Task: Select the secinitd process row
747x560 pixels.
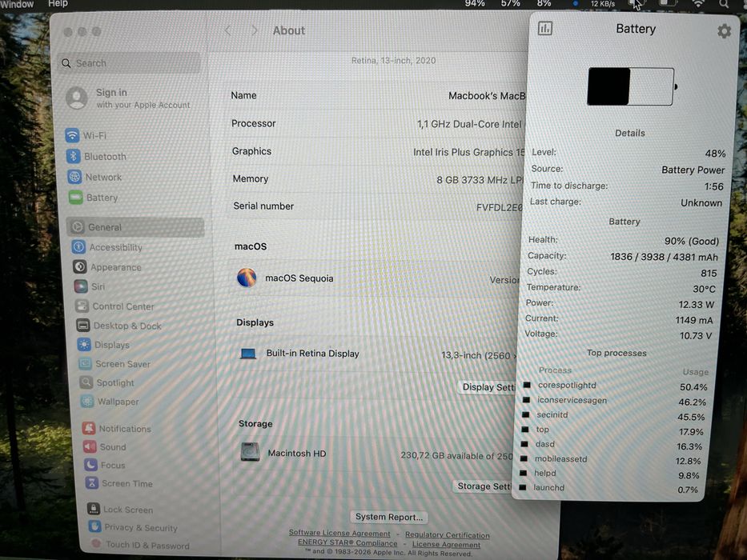Action: (x=613, y=416)
